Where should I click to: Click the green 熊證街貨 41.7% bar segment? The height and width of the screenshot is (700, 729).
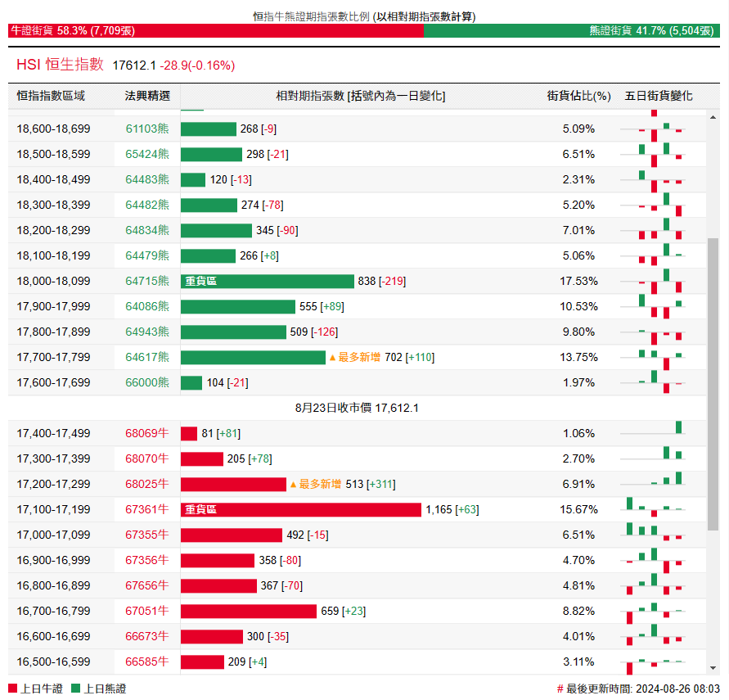pos(571,31)
